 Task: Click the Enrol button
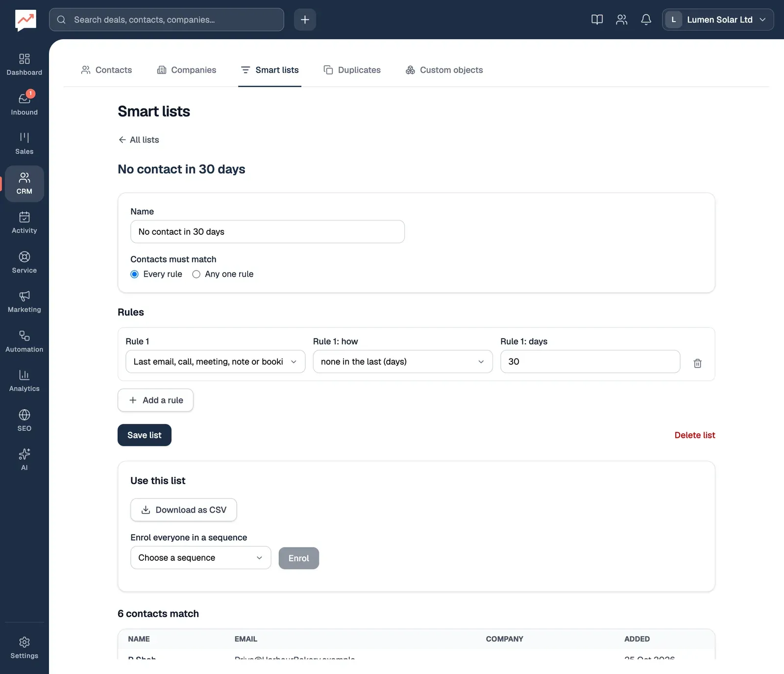click(299, 558)
